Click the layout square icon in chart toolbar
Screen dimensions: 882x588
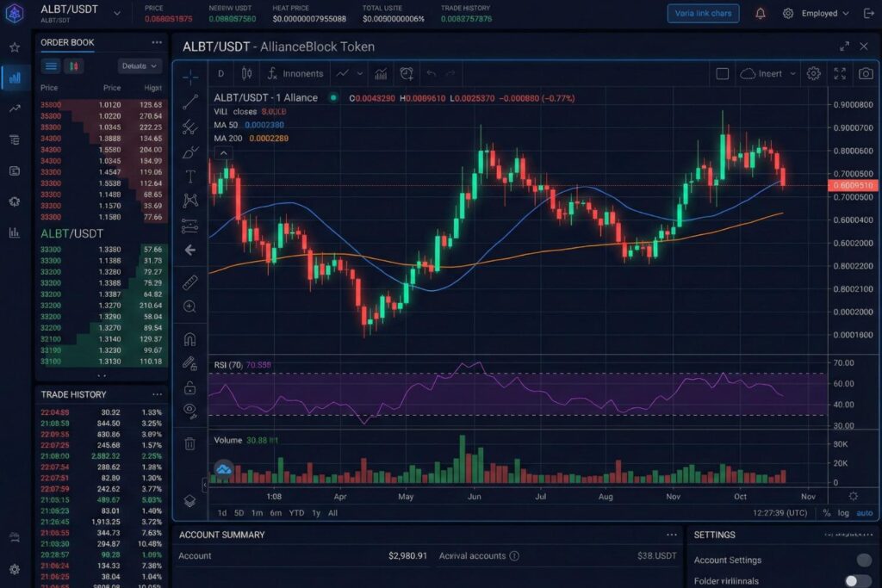tap(723, 74)
